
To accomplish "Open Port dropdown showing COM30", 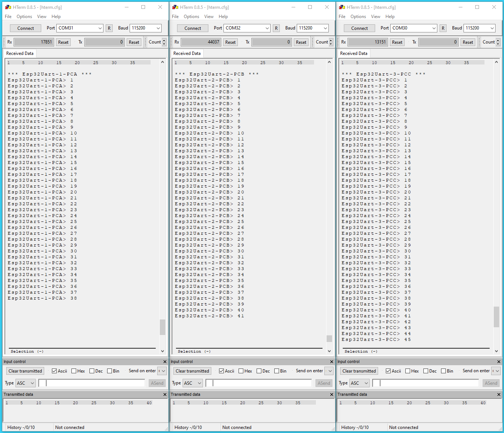I will (414, 28).
